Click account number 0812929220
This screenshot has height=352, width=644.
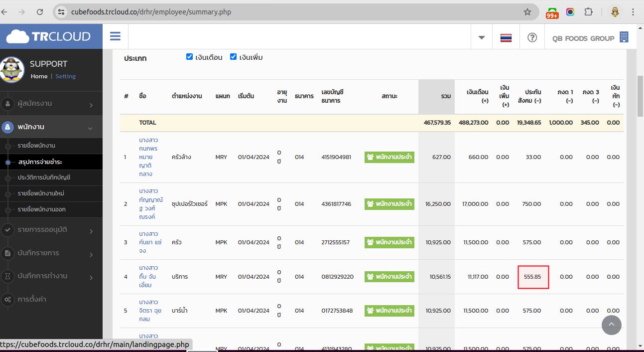tap(338, 277)
